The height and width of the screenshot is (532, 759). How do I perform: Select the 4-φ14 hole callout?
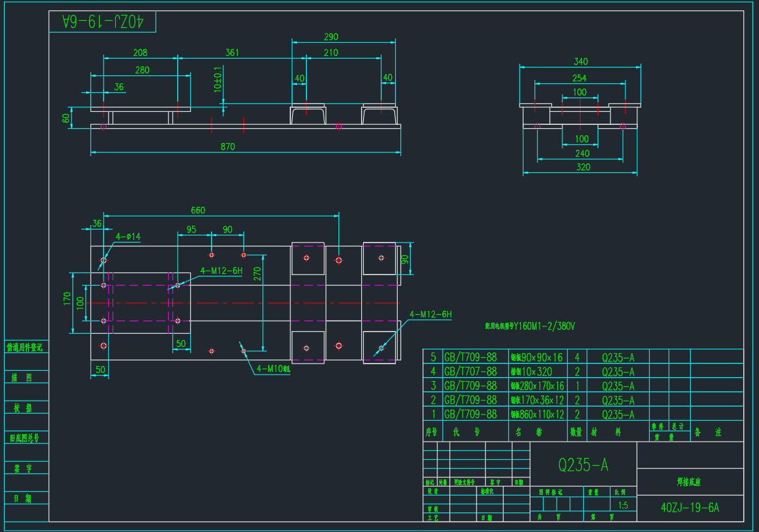tap(128, 237)
